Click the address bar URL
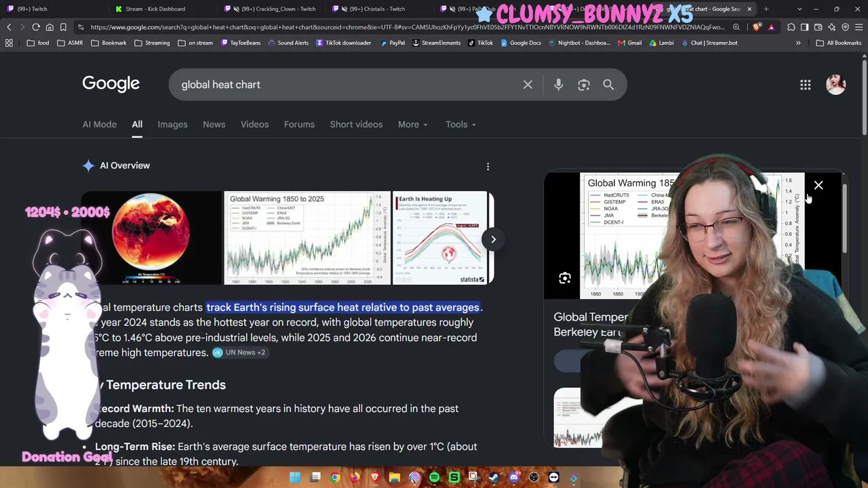Screen dimensions: 868x488 pos(407,27)
